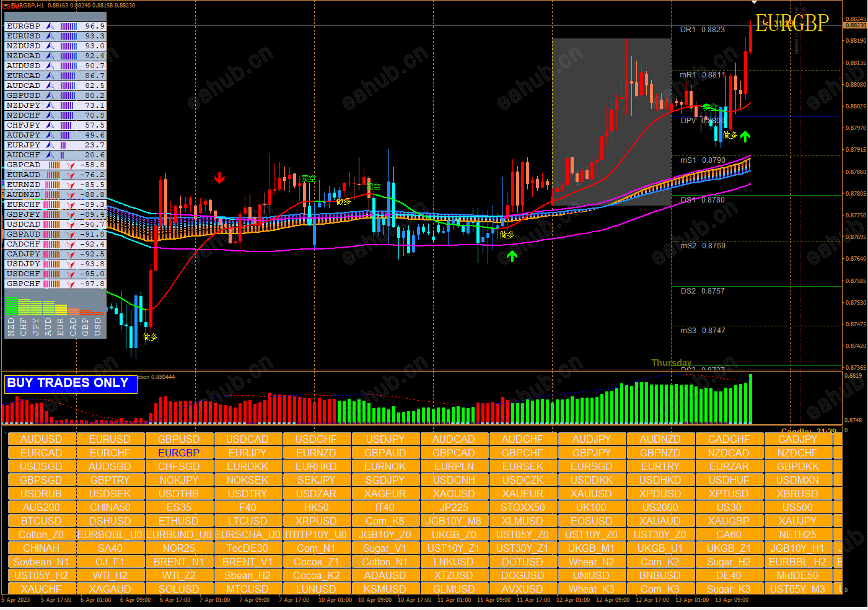Viewport: 868px width, 610px height.
Task: Switch to the XRPUSD symbol button
Action: [x=317, y=521]
